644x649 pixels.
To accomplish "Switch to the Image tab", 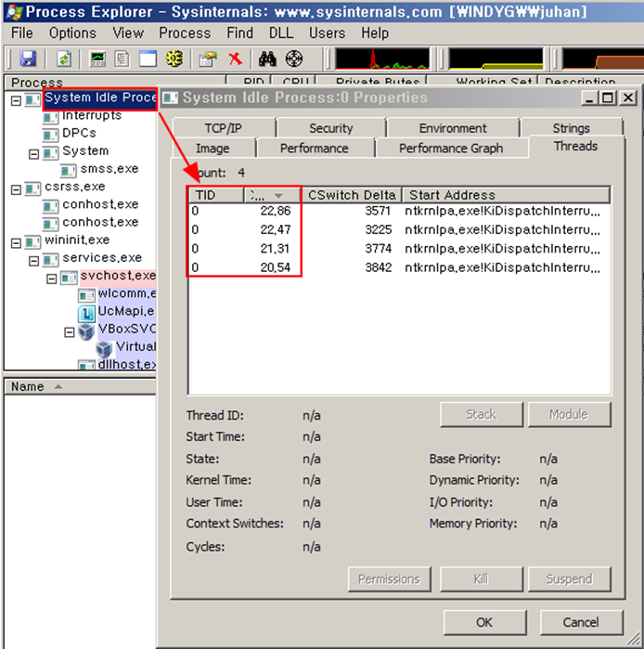I will [x=213, y=149].
